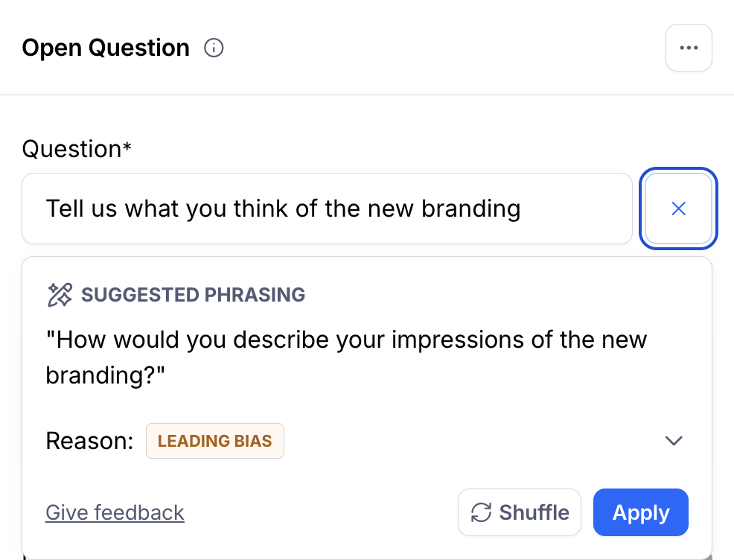Open the three-dot more options menu

pyautogui.click(x=689, y=48)
